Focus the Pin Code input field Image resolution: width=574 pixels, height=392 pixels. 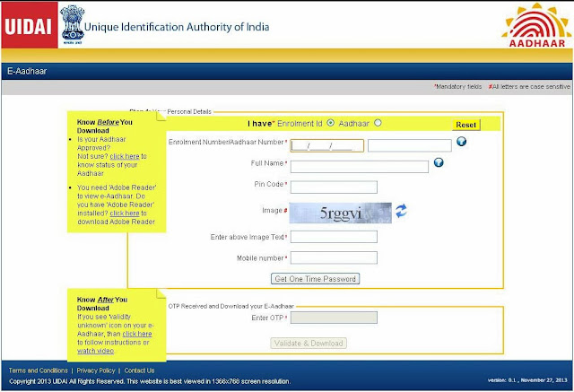click(x=334, y=187)
